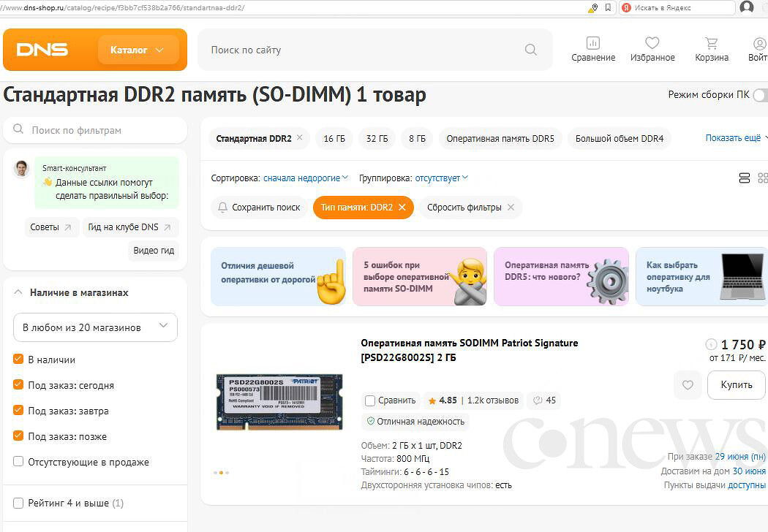The height and width of the screenshot is (532, 768).
Task: Click the Купить button
Action: [736, 385]
